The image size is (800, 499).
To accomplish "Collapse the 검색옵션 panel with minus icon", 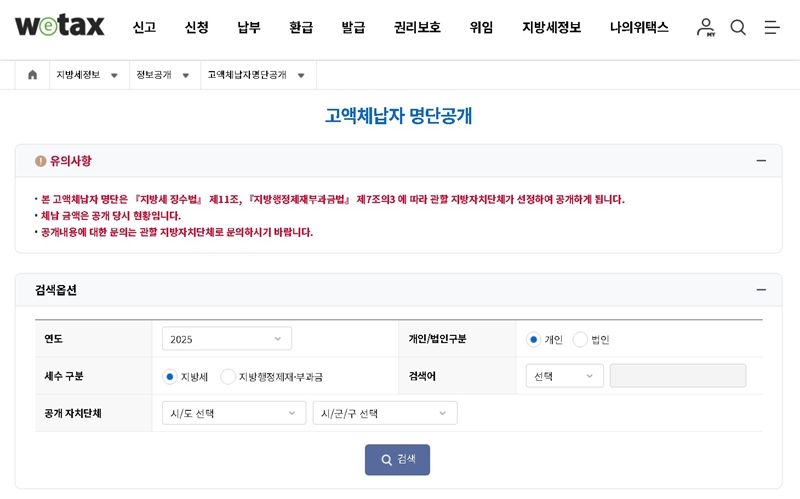I will tap(761, 290).
